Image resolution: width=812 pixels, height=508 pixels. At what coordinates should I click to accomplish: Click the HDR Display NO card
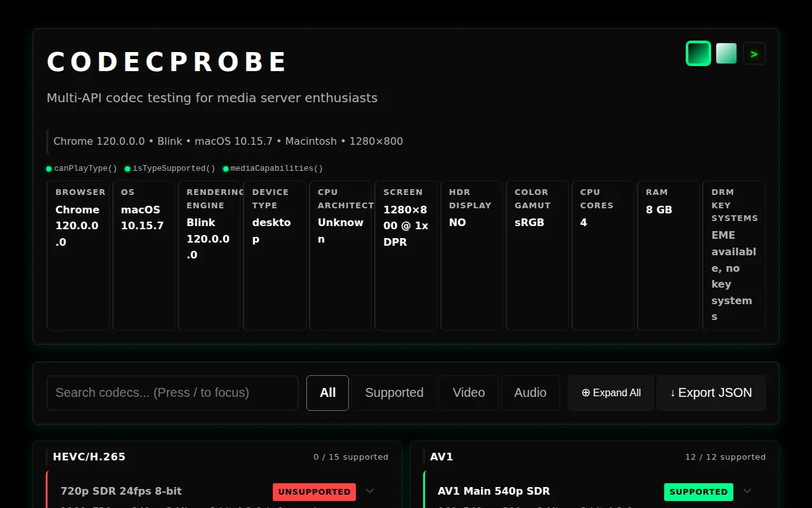[x=472, y=255]
